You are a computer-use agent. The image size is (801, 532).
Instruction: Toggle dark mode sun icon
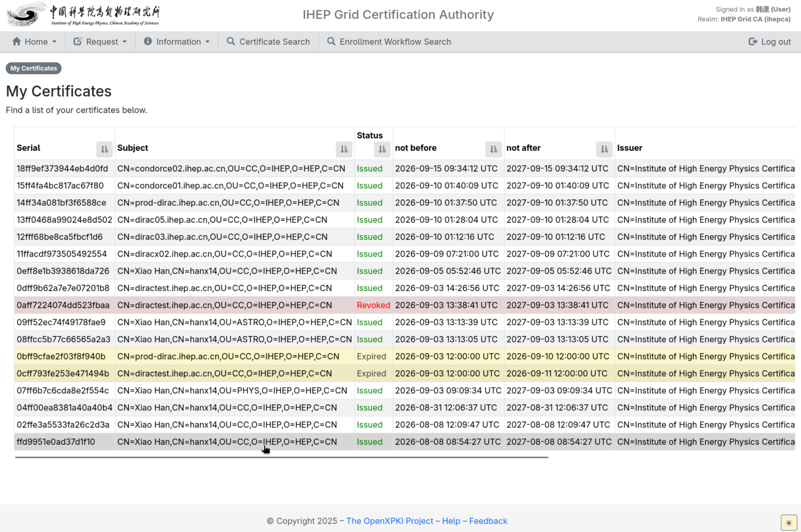coord(789,522)
